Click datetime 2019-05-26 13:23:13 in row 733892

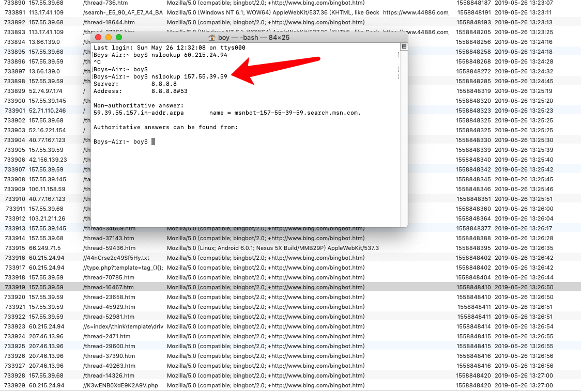click(524, 22)
